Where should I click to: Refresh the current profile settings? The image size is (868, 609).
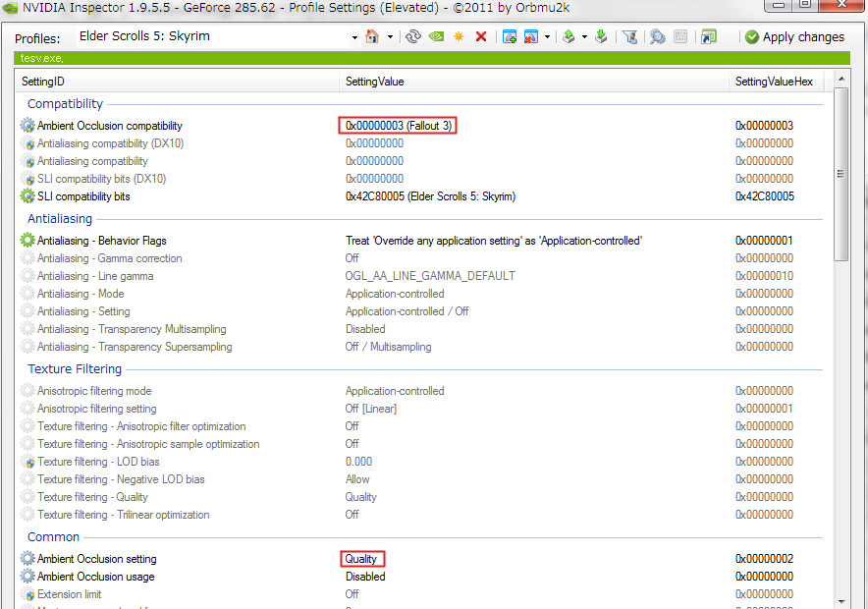413,37
